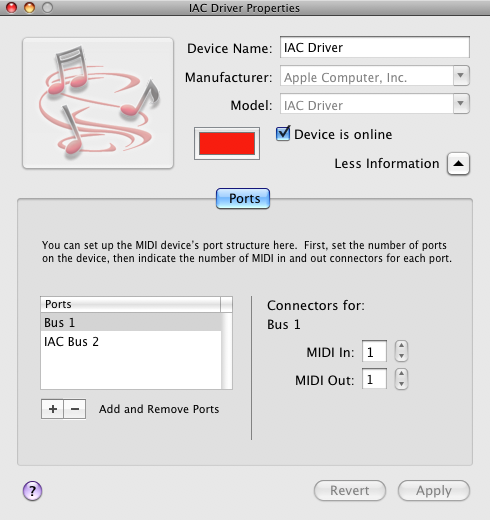Open help with the purple question mark
The height and width of the screenshot is (520, 490).
tap(32, 491)
